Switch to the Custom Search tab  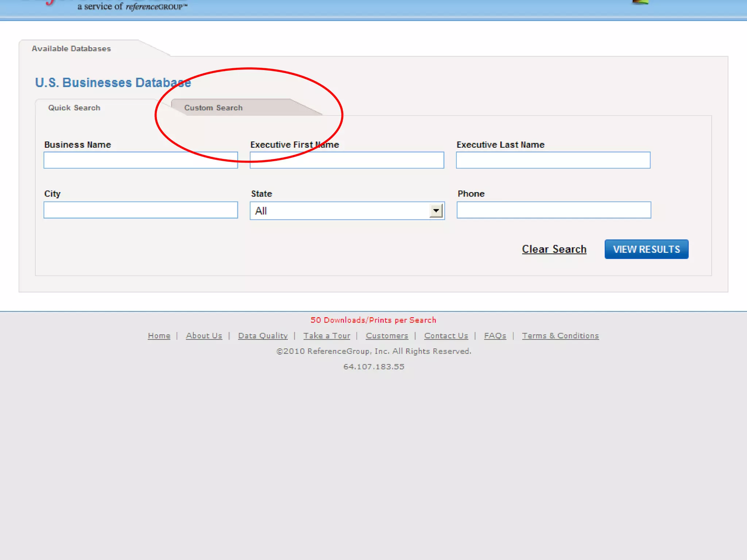tap(213, 108)
